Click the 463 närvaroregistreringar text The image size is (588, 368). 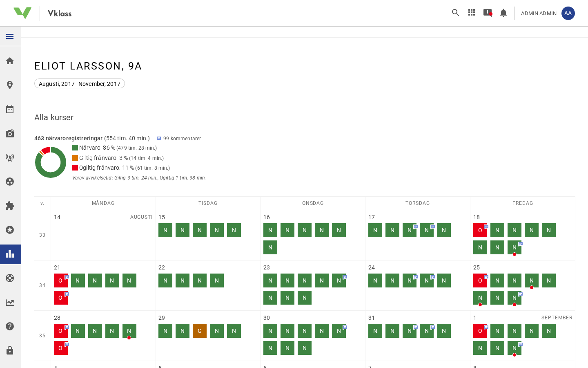(x=68, y=138)
